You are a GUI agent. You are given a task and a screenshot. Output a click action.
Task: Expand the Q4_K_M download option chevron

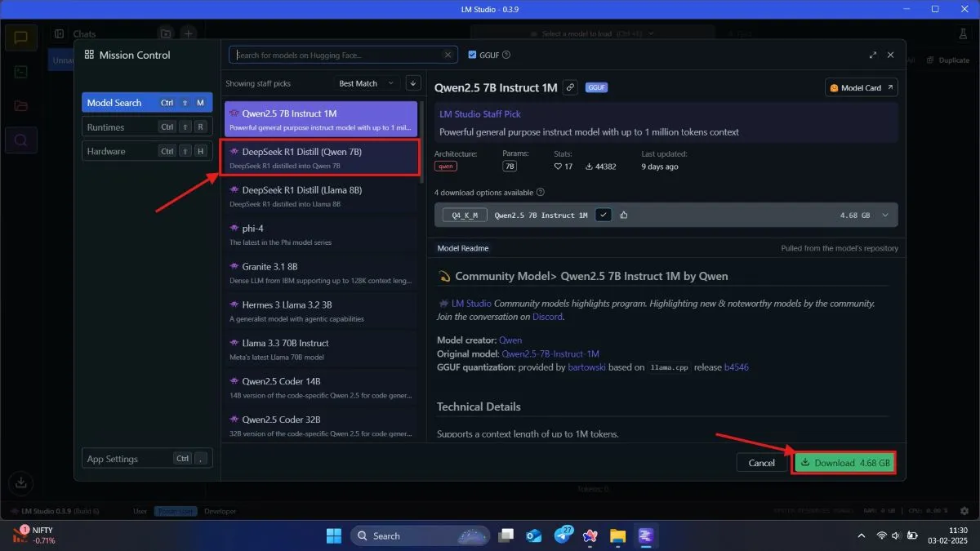[x=885, y=215]
